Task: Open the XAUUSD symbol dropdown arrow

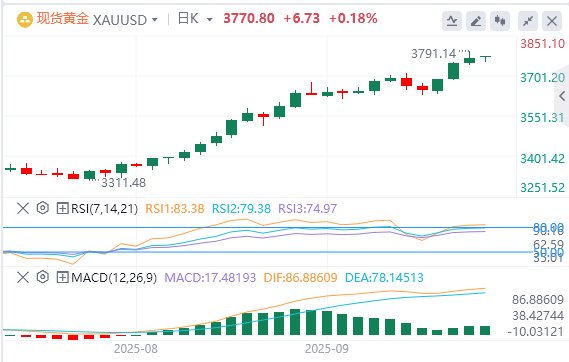Action: pos(155,20)
